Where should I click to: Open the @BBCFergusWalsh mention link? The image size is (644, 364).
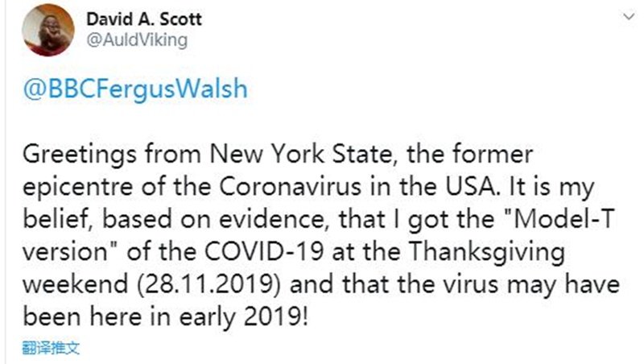click(135, 89)
